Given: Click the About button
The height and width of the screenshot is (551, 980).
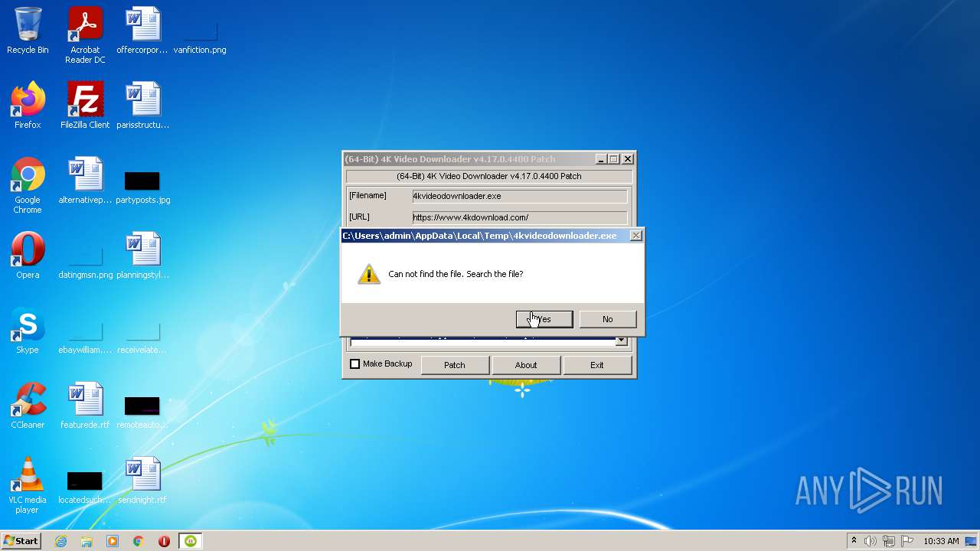Looking at the screenshot, I should pos(526,365).
